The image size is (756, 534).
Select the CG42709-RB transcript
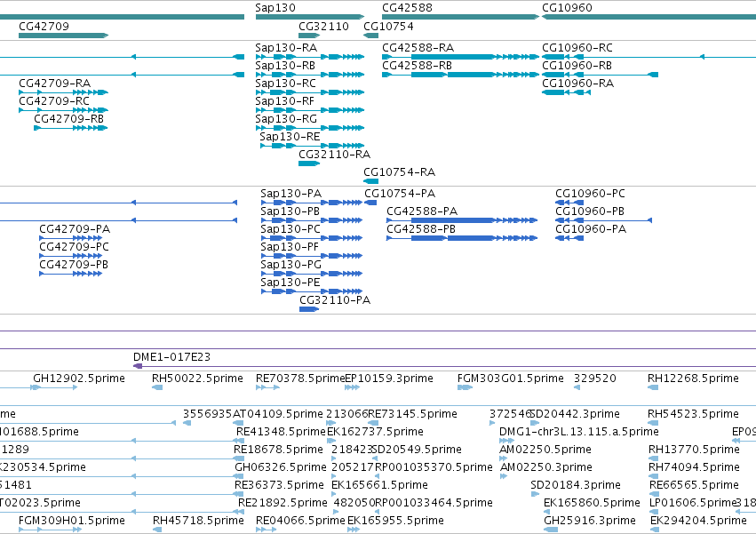coord(71,128)
